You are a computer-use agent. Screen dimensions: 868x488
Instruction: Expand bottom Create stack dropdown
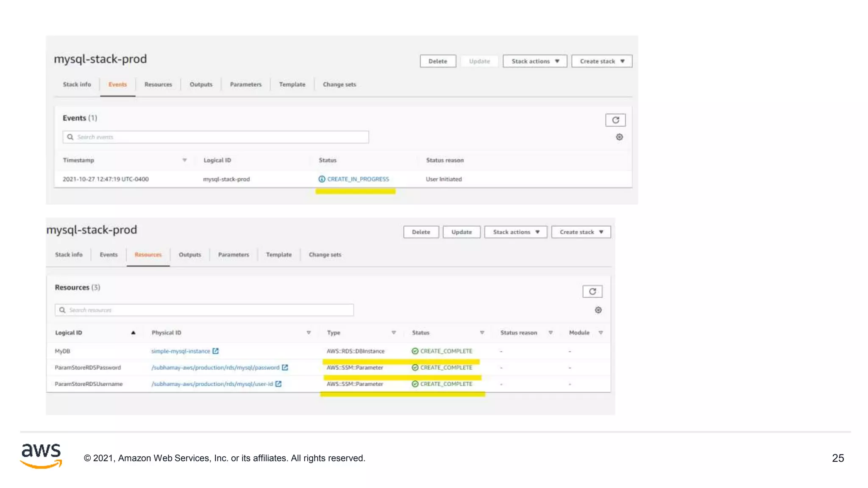click(581, 232)
